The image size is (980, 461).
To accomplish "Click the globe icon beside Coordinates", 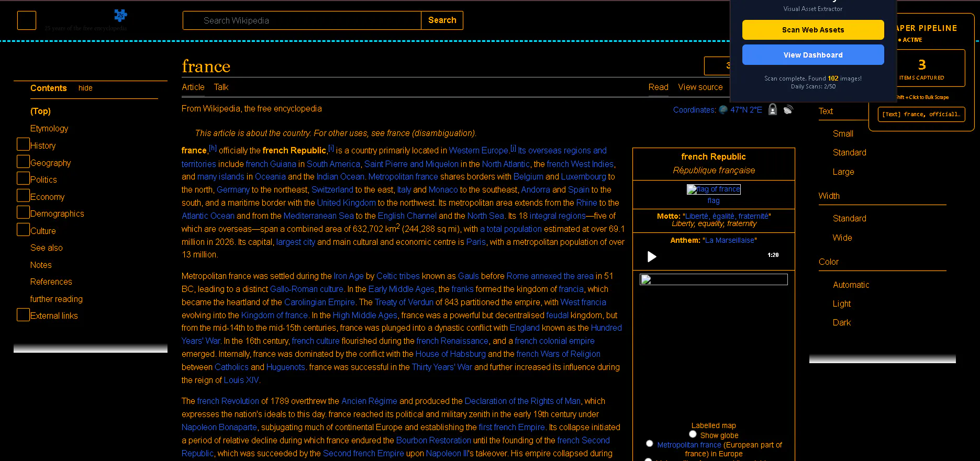I will tap(723, 110).
